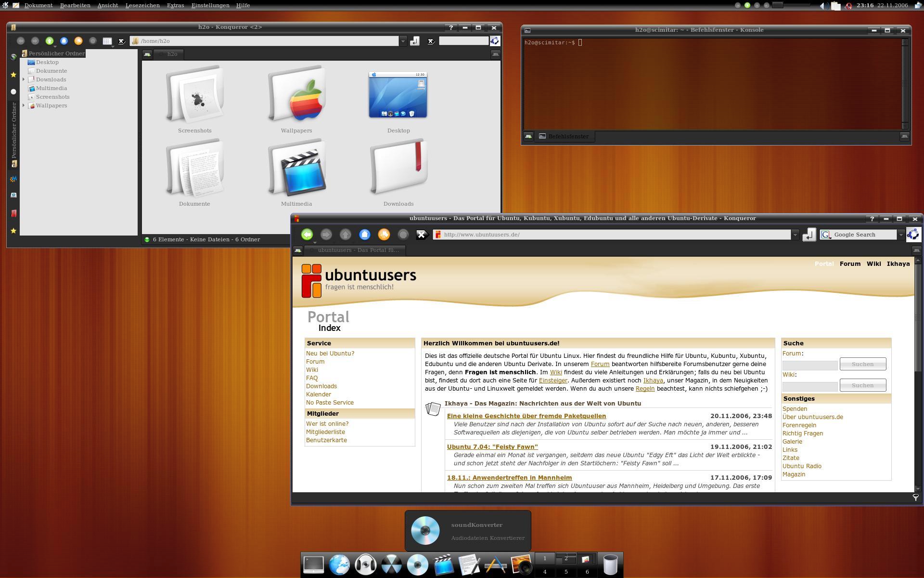Open the Lesezeichen menu
The image size is (924, 578).
point(142,5)
